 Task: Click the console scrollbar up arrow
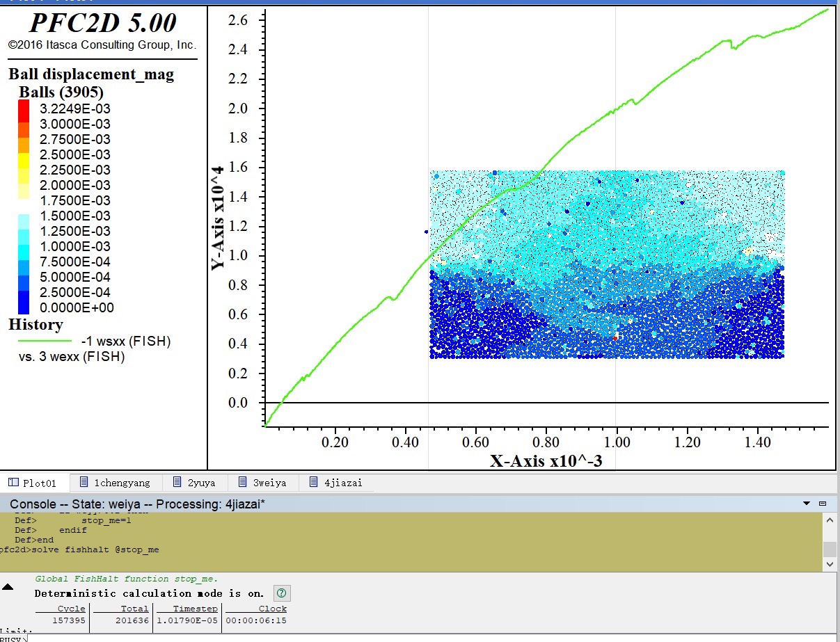[830, 520]
